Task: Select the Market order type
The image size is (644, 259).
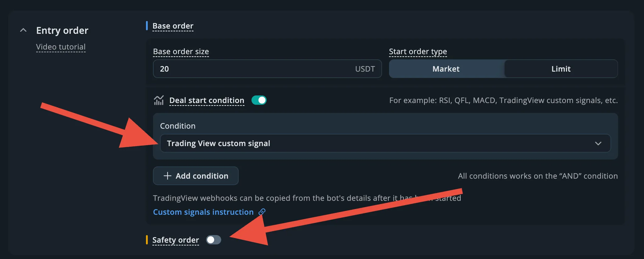Action: [x=446, y=69]
